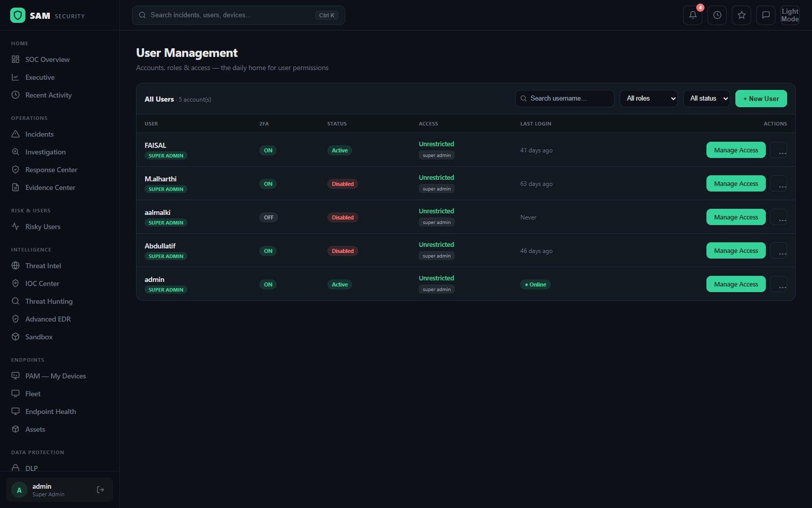Open more actions menu for FAISAL
Screen dimensions: 812x508
click(x=779, y=150)
